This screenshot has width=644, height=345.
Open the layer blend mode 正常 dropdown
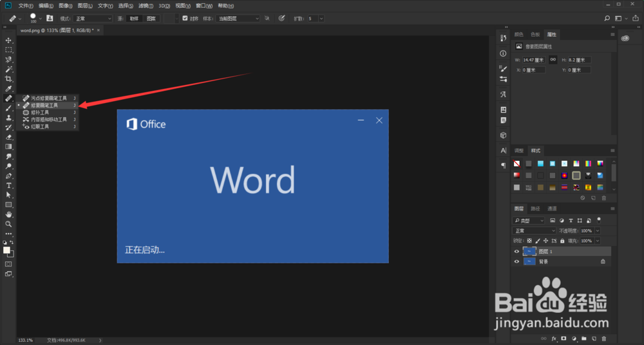[x=534, y=231]
